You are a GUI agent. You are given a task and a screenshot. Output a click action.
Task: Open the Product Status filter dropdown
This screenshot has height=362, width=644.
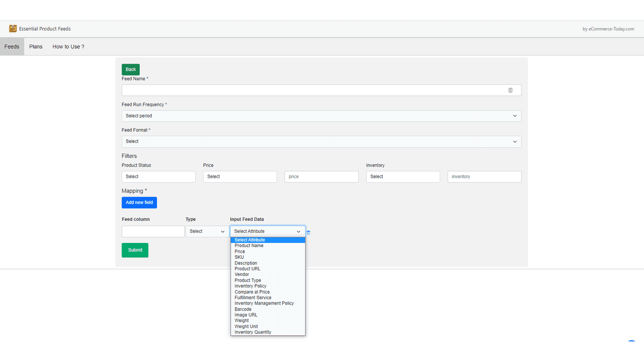point(158,177)
